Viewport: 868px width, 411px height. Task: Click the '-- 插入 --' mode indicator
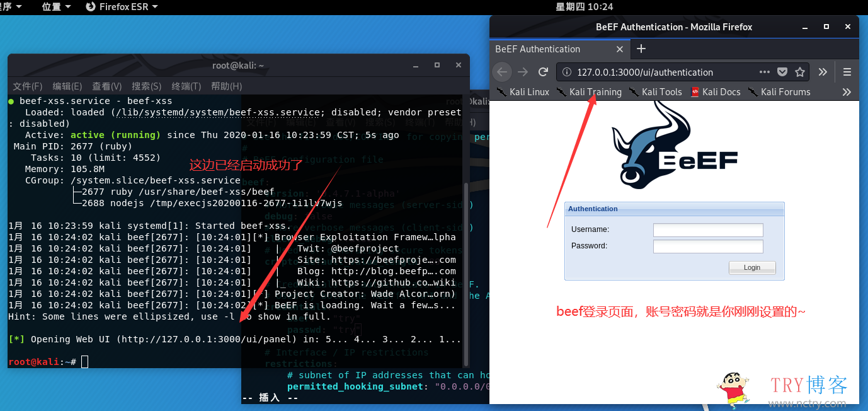pos(271,398)
